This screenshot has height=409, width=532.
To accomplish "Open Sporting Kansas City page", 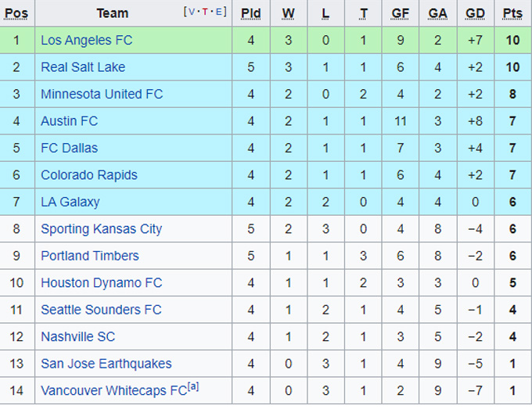I will coord(102,229).
